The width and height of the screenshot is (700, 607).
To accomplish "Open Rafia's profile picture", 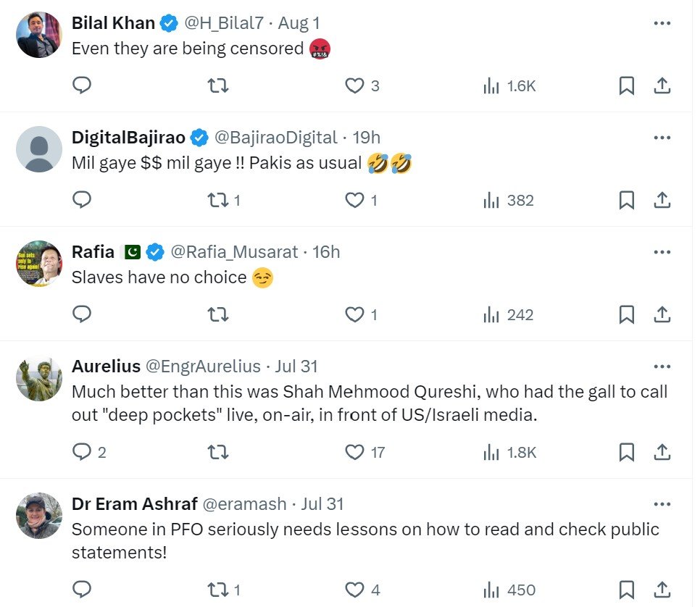I will [x=39, y=264].
